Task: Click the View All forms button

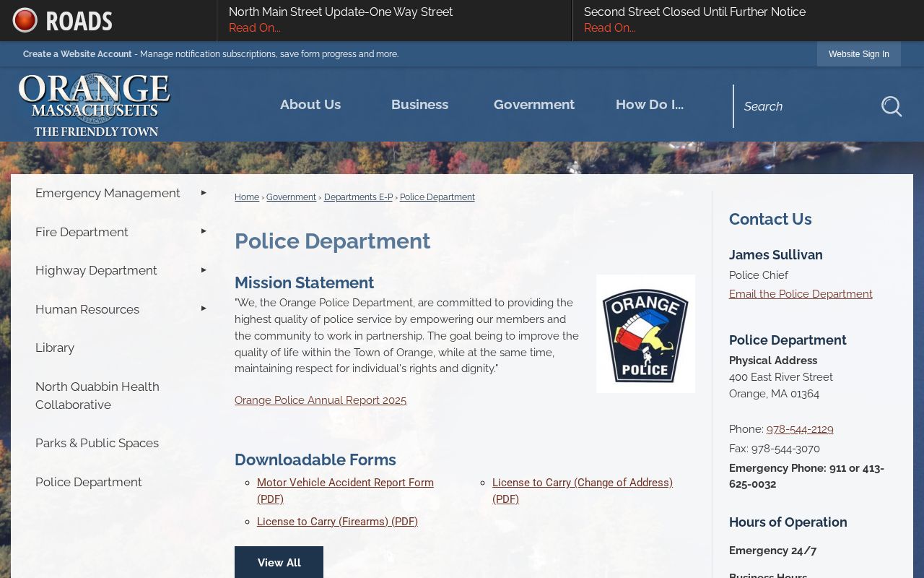Action: click(x=279, y=562)
